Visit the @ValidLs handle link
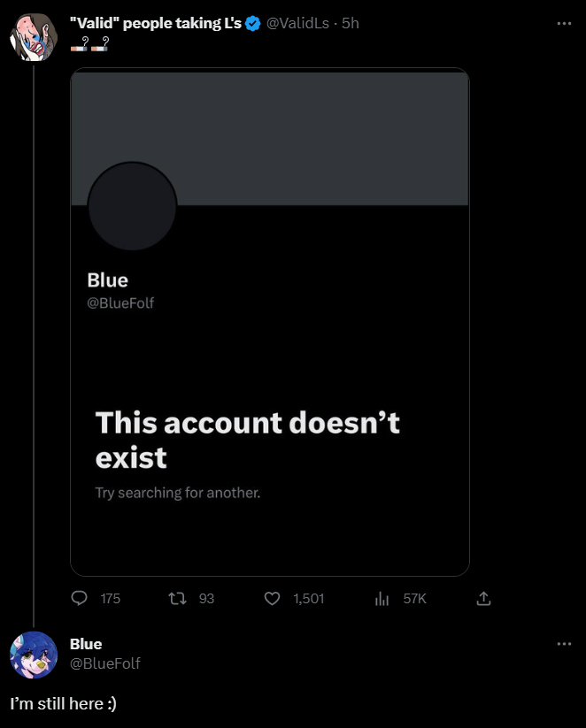 click(x=297, y=23)
